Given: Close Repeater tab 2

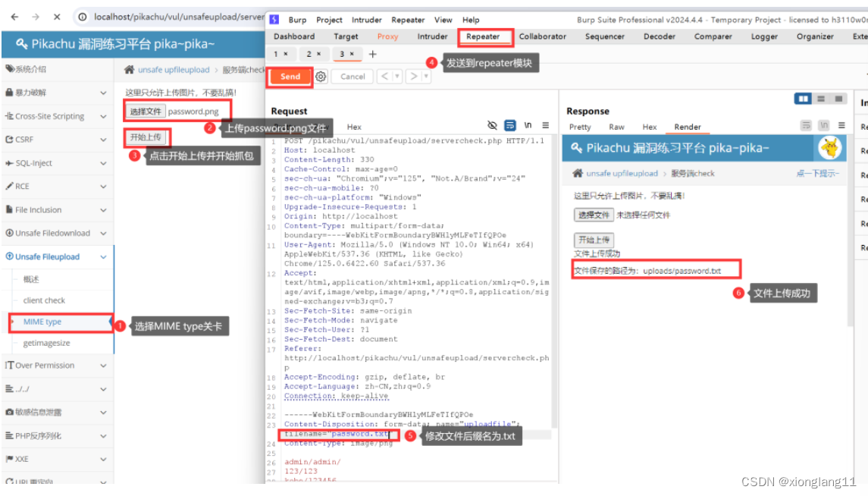Looking at the screenshot, I should coord(319,54).
